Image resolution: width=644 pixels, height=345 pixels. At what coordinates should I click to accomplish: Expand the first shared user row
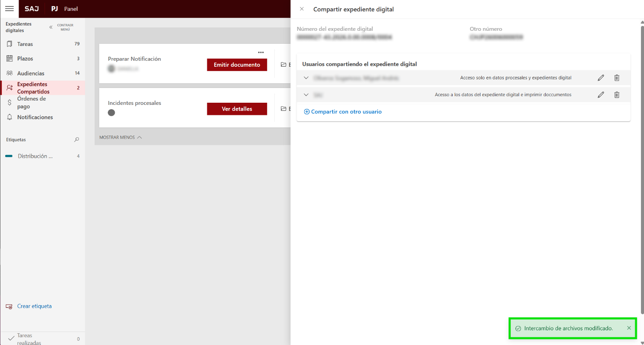306,78
